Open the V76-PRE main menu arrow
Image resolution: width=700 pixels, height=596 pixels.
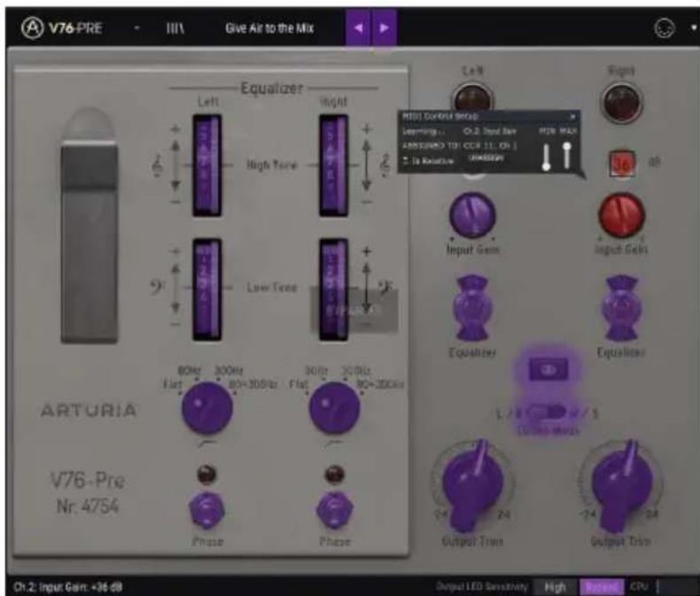tap(136, 28)
